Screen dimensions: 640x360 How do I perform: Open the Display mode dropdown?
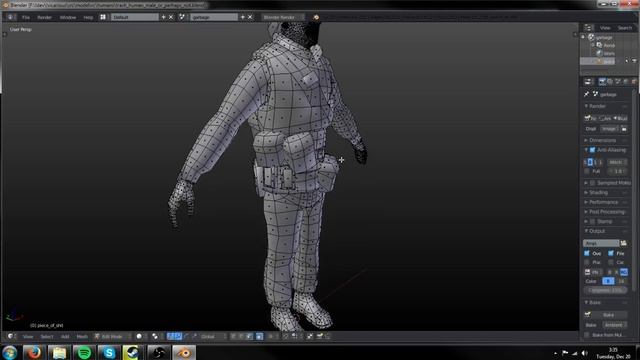[x=610, y=129]
